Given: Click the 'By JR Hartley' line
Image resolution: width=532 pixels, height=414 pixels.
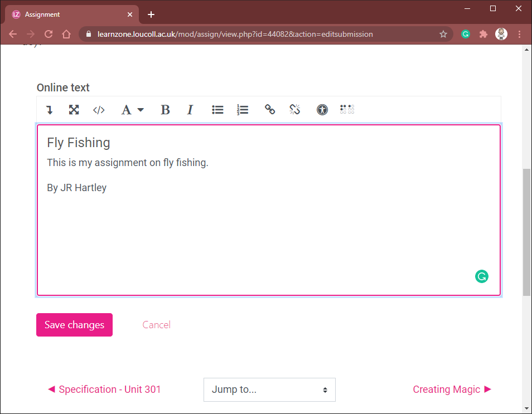Looking at the screenshot, I should coord(77,188).
